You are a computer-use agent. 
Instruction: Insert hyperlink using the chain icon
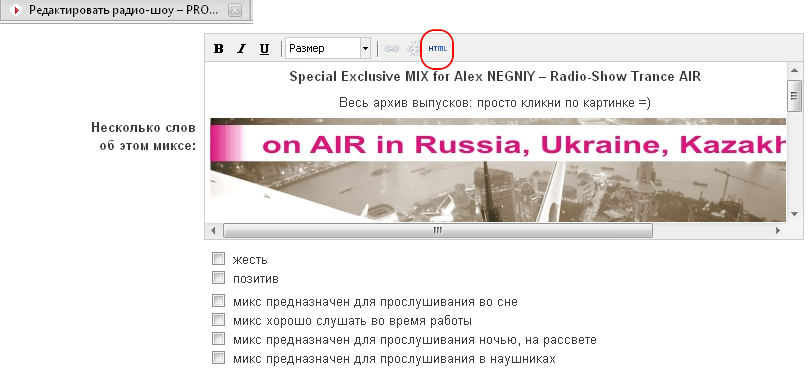pos(392,49)
